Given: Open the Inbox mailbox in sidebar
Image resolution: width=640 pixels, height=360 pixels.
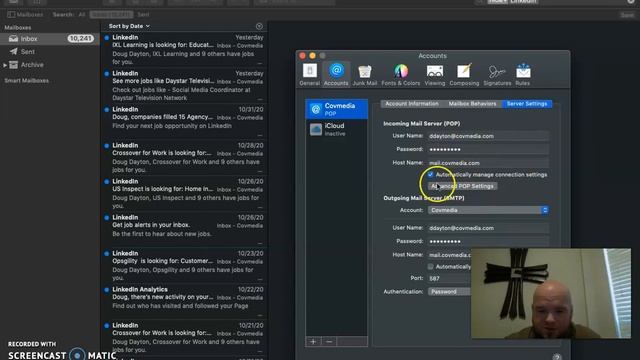Looking at the screenshot, I should pos(49,39).
